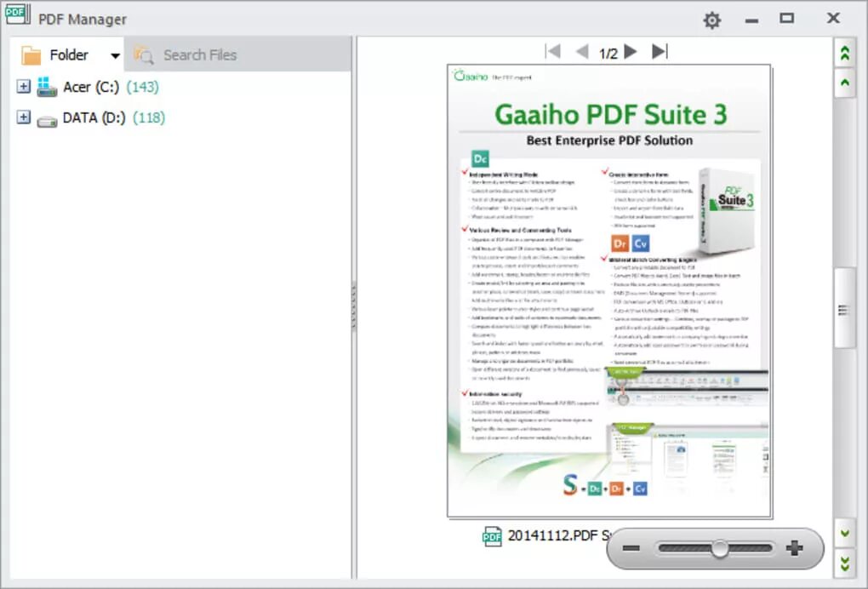Screen dimensions: 868x589
Task: Click the (118) file count for DATA
Action: (149, 117)
